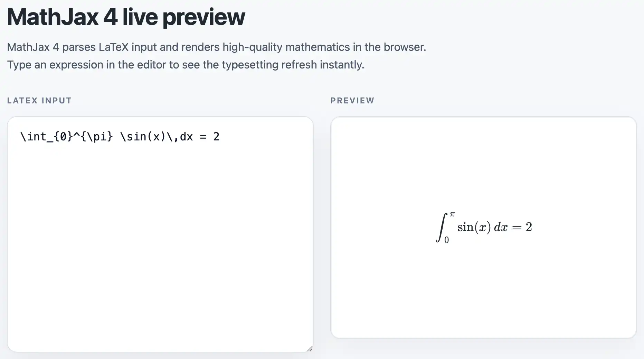
Task: Click \sin(x) in the LaTeX editor
Action: [142, 137]
